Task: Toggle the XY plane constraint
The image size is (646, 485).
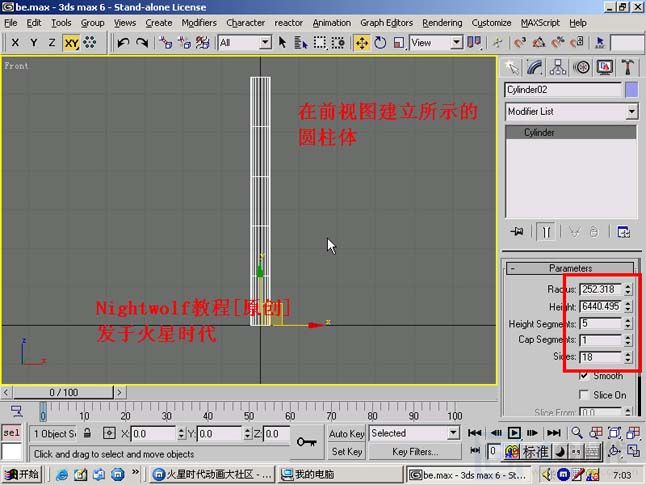Action: point(71,42)
